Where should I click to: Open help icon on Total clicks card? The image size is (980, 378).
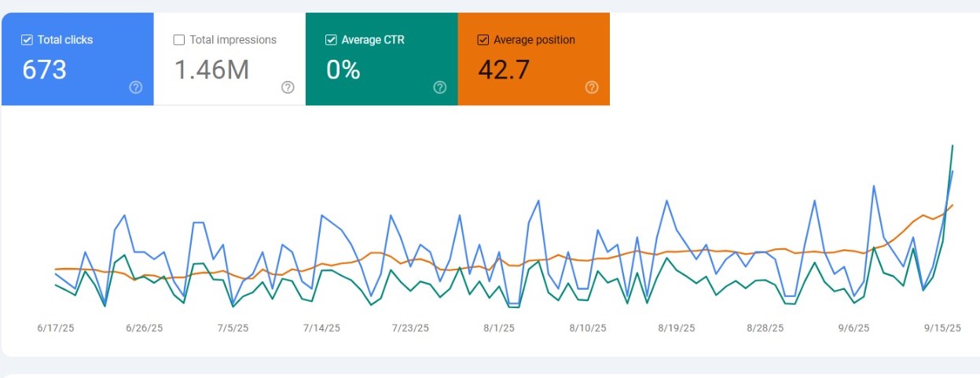pyautogui.click(x=136, y=87)
